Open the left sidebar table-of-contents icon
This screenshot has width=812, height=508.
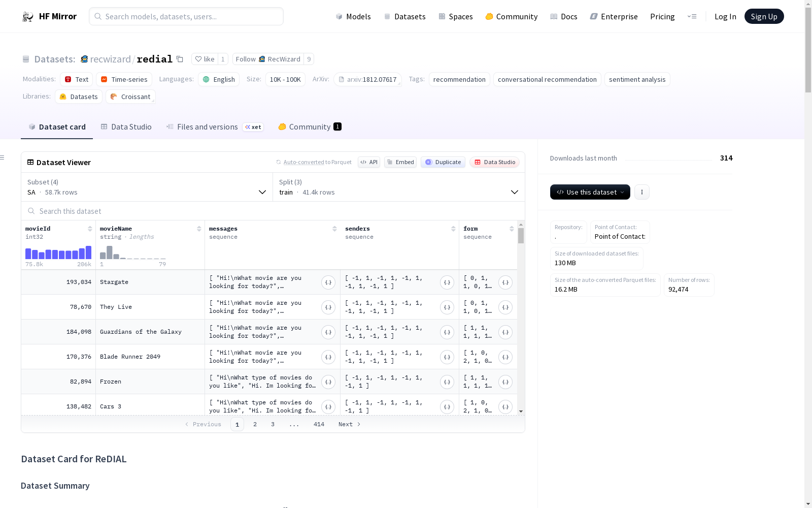(x=2, y=157)
